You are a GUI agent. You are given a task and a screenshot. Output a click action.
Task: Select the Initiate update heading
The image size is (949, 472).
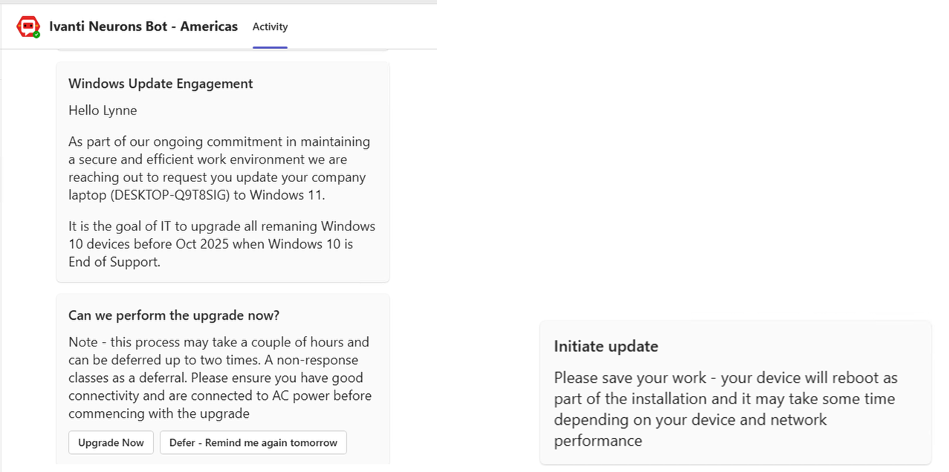606,347
